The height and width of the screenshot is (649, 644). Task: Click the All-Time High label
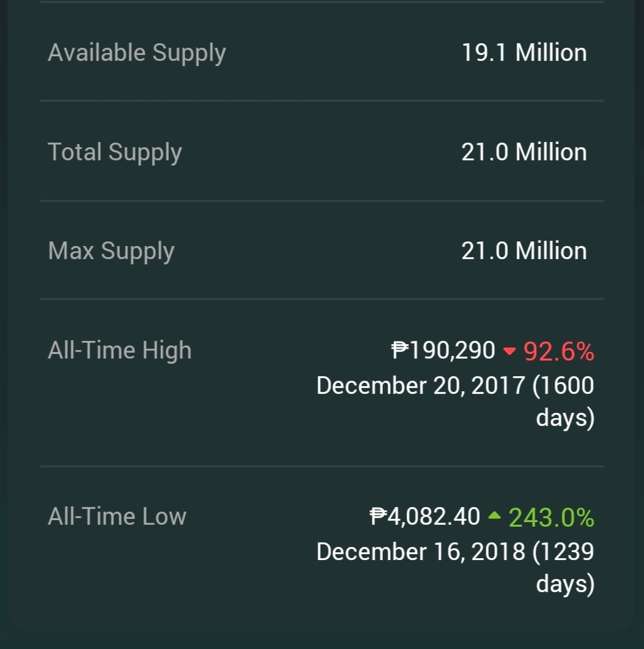(x=120, y=350)
